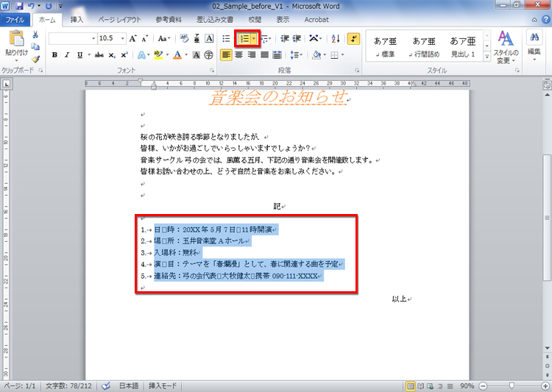
Task: Open the numbering library dropdown arrow
Action: (x=254, y=38)
